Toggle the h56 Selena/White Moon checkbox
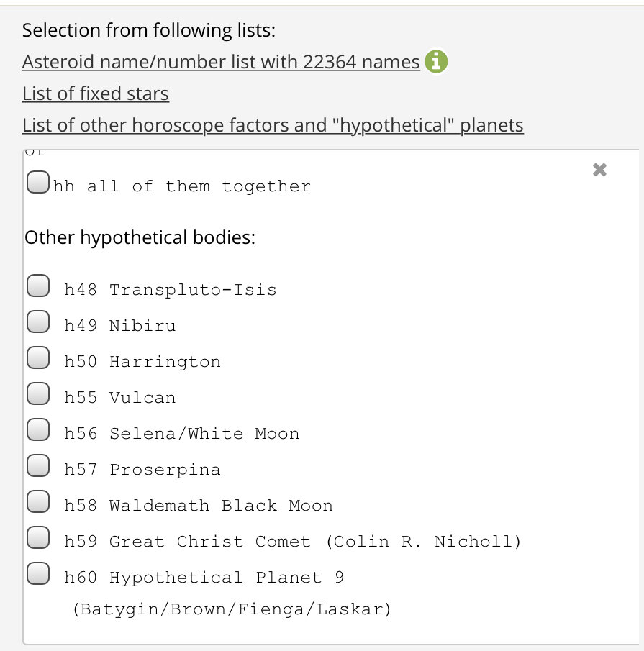This screenshot has width=644, height=651. click(38, 429)
